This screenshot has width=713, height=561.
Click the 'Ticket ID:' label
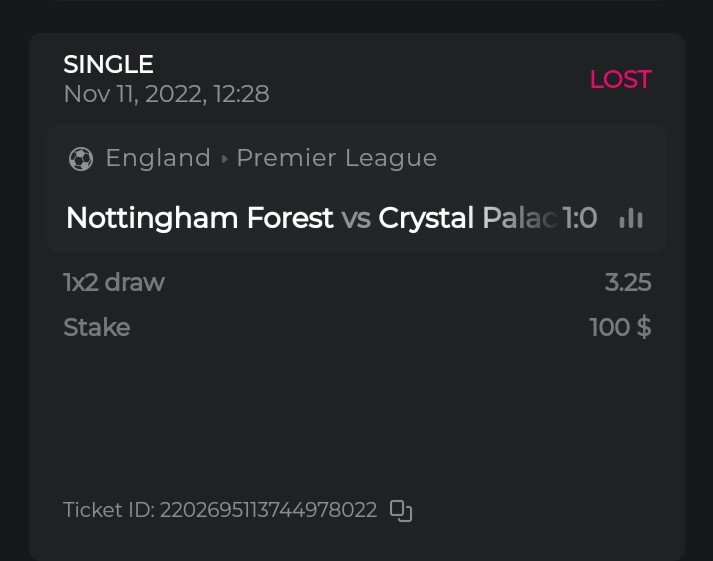point(108,510)
